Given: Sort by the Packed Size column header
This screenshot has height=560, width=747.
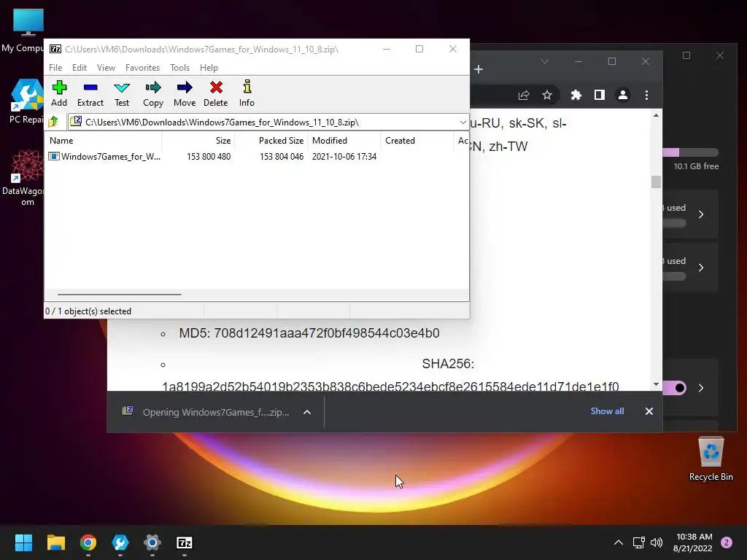Looking at the screenshot, I should point(271,141).
